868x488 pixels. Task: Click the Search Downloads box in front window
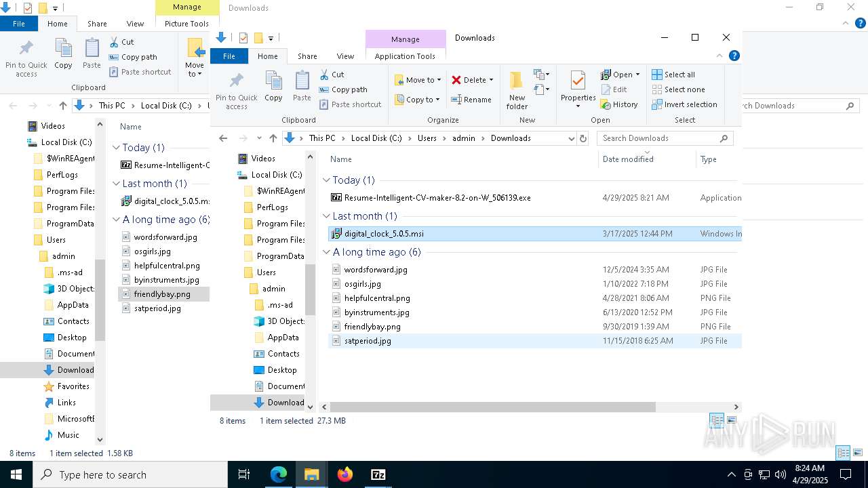point(665,138)
